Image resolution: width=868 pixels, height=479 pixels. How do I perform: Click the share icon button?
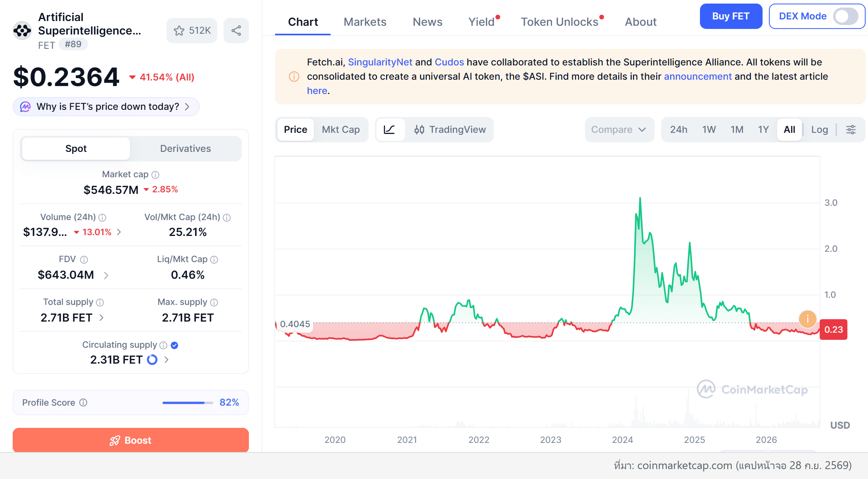point(236,31)
